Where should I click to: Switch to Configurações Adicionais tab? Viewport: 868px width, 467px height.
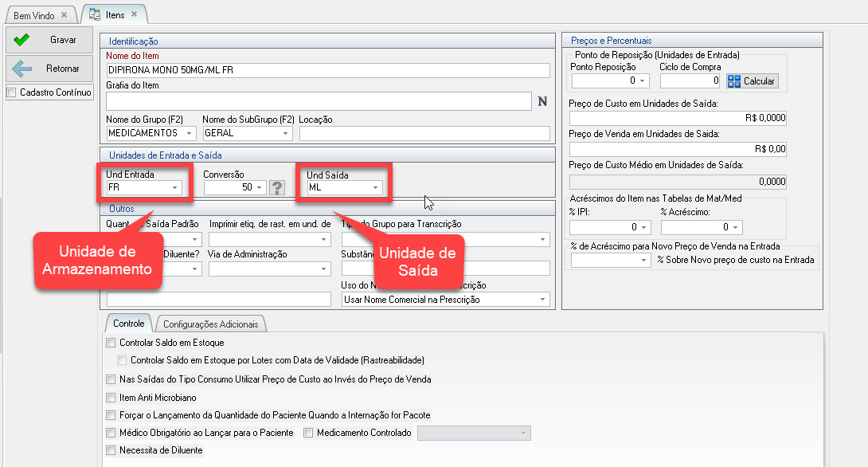(x=210, y=324)
